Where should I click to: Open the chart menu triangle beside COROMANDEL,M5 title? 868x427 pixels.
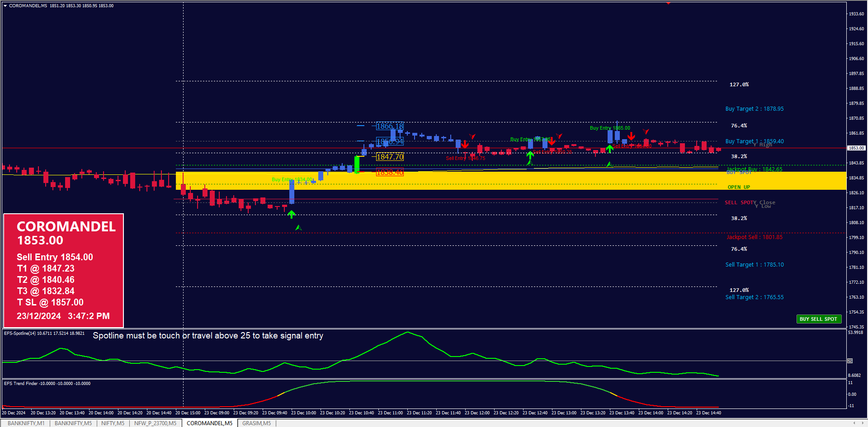[x=5, y=6]
